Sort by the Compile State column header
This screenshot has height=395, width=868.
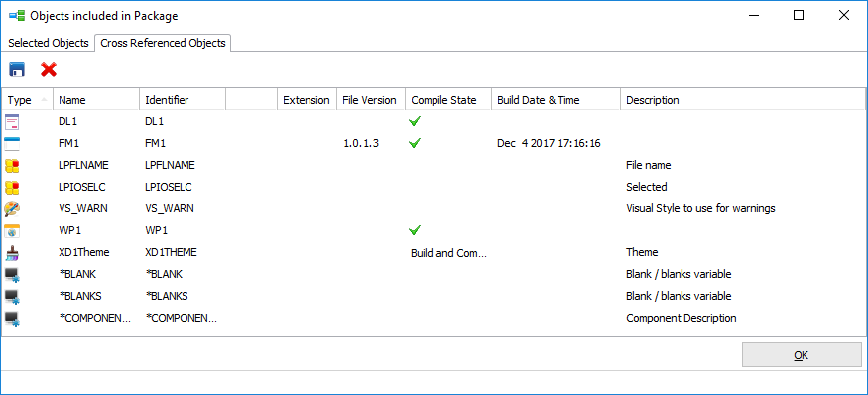[448, 100]
